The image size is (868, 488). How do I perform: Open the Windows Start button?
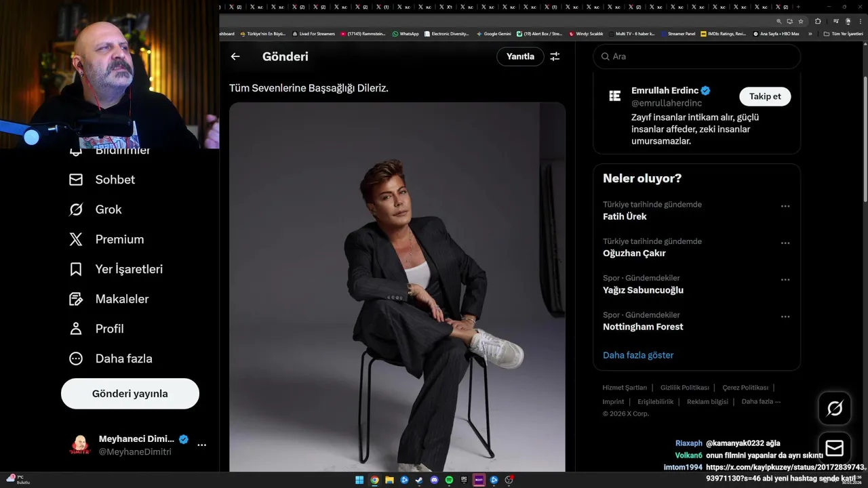point(359,480)
